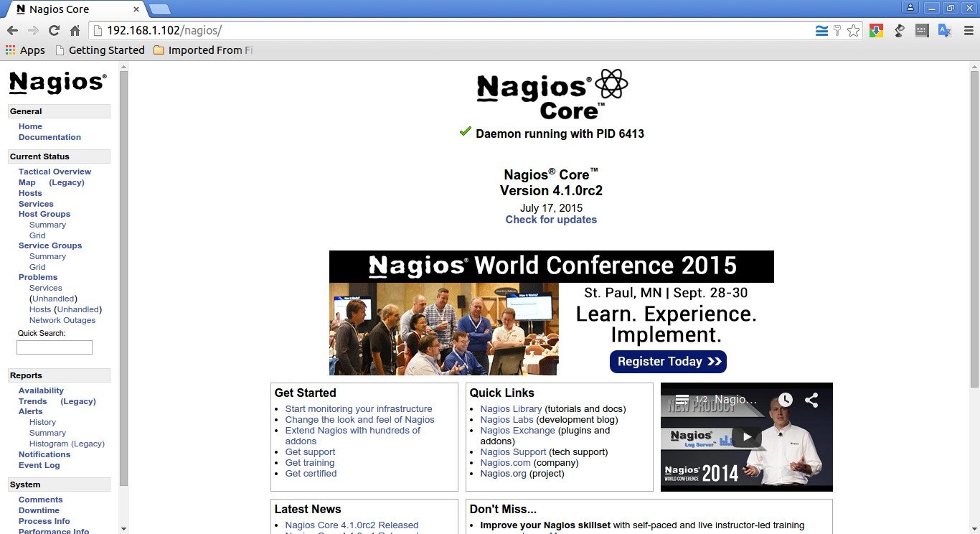Open a new browser tab
This screenshot has height=534, width=980.
160,9
